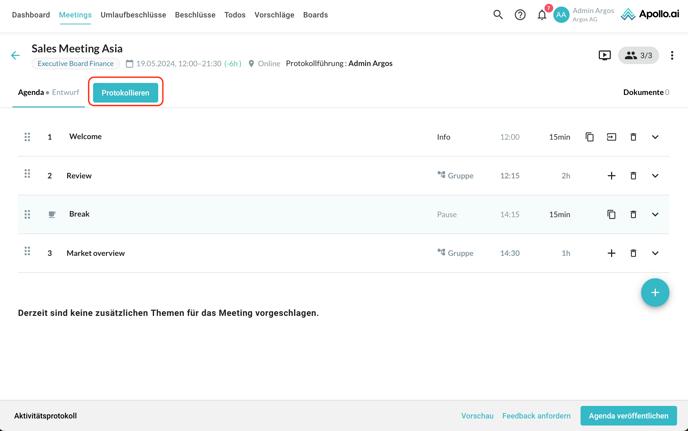
Task: Click the help question mark icon
Action: coord(520,15)
